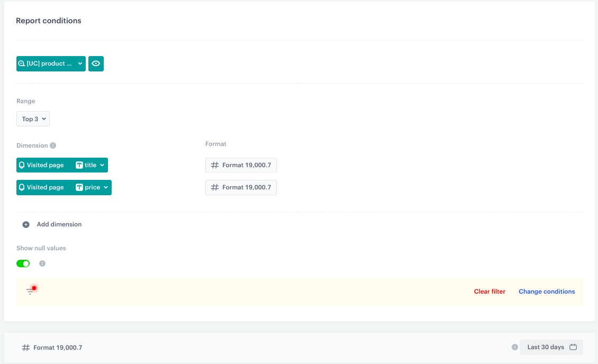
Task: Expand the Top 3 range dropdown
Action: click(x=33, y=119)
